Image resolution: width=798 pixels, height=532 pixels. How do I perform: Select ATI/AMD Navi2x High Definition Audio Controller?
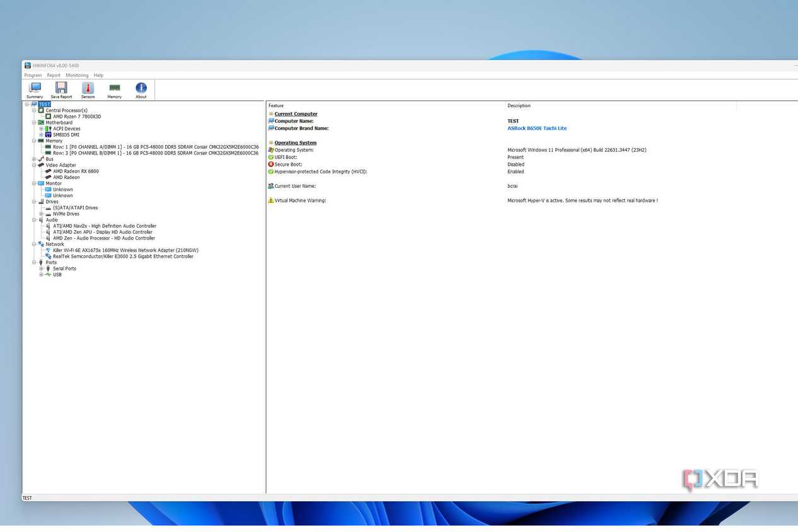(105, 226)
